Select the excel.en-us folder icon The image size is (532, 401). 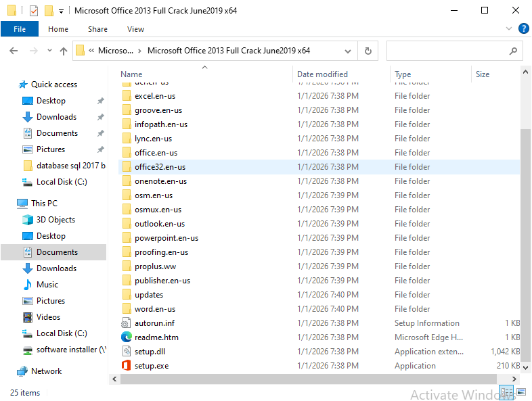[127, 96]
